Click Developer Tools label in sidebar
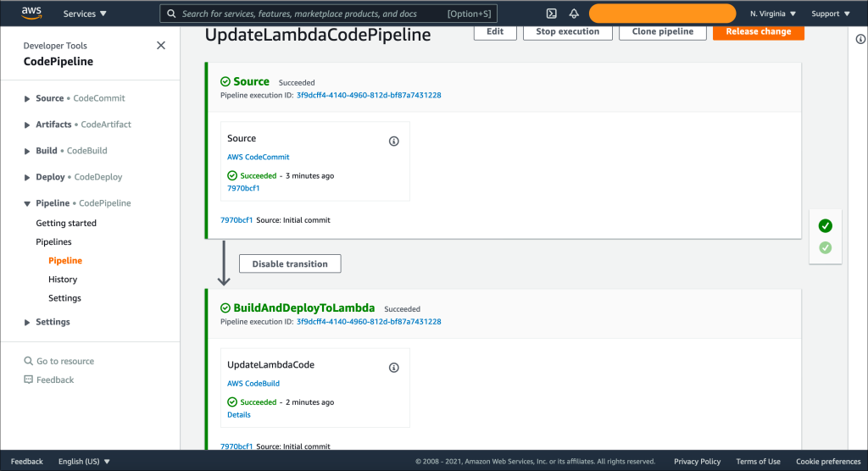 click(x=55, y=46)
